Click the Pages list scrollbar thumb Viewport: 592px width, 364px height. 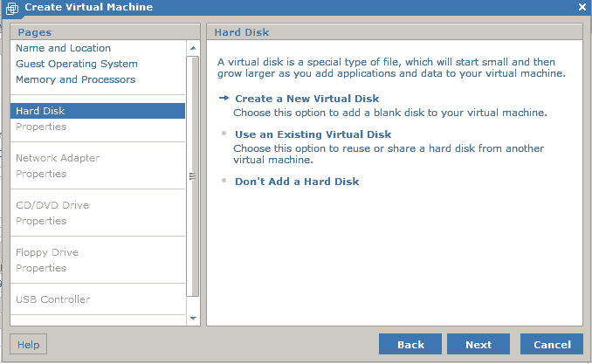click(193, 176)
